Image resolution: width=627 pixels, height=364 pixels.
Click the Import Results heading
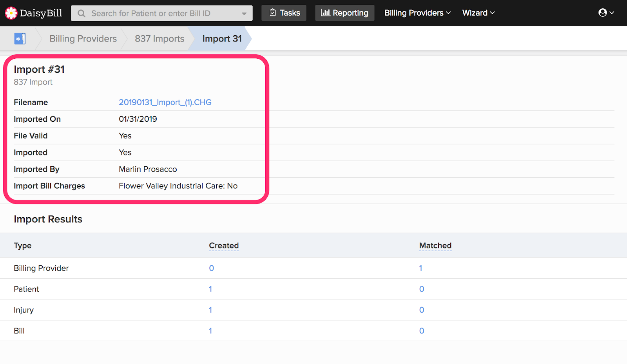click(48, 219)
